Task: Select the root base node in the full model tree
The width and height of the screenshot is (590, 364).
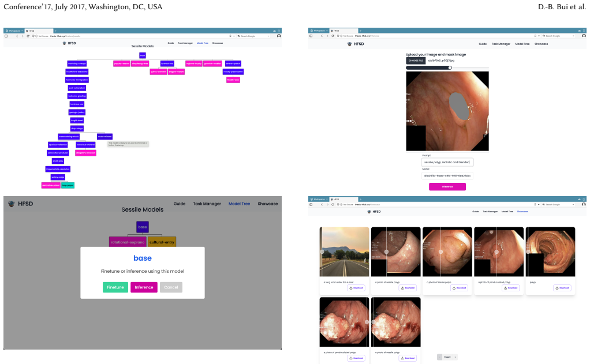Action: tap(143, 55)
